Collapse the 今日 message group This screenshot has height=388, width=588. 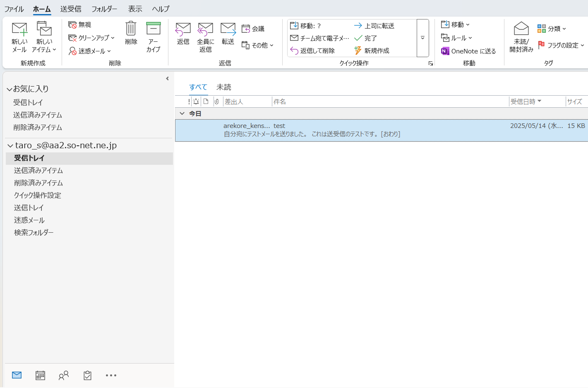(x=182, y=113)
